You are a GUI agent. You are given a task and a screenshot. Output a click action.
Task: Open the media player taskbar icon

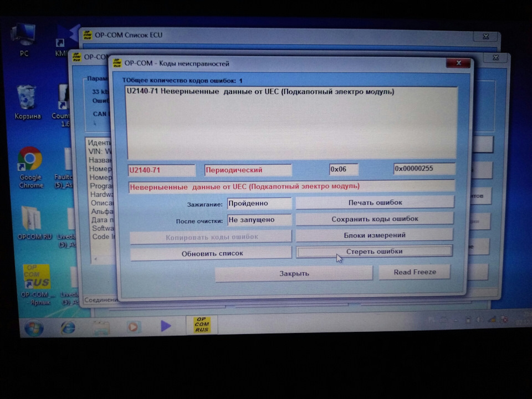coord(133,327)
